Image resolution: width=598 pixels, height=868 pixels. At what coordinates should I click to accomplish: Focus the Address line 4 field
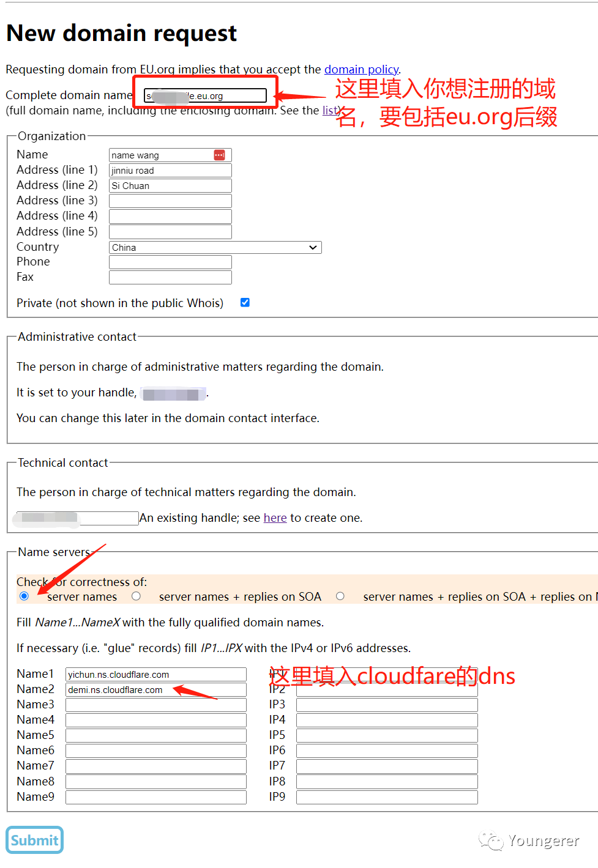pyautogui.click(x=170, y=217)
